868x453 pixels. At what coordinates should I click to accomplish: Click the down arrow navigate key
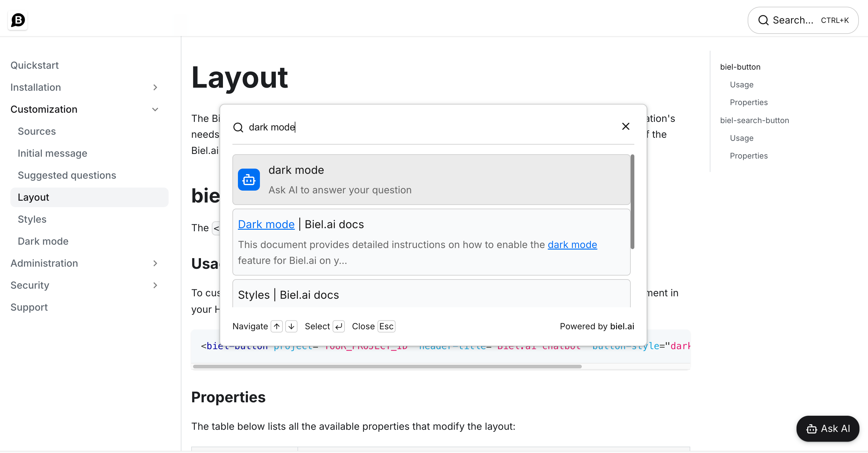pos(291,326)
